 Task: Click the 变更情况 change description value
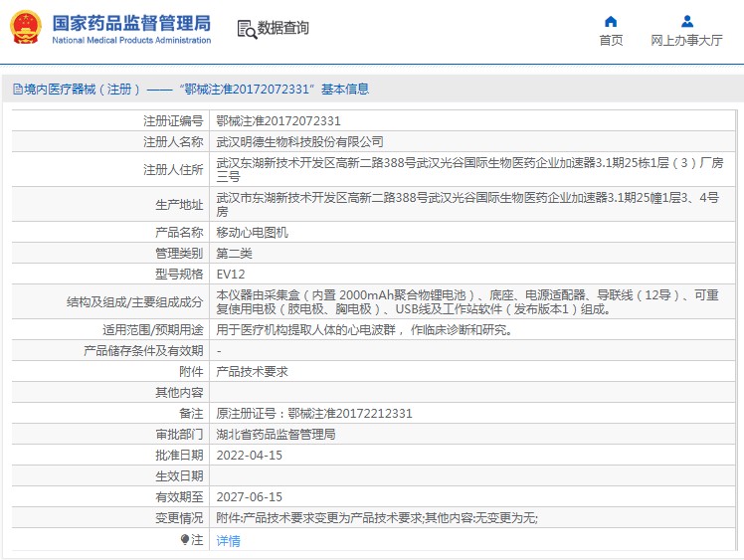click(x=377, y=518)
